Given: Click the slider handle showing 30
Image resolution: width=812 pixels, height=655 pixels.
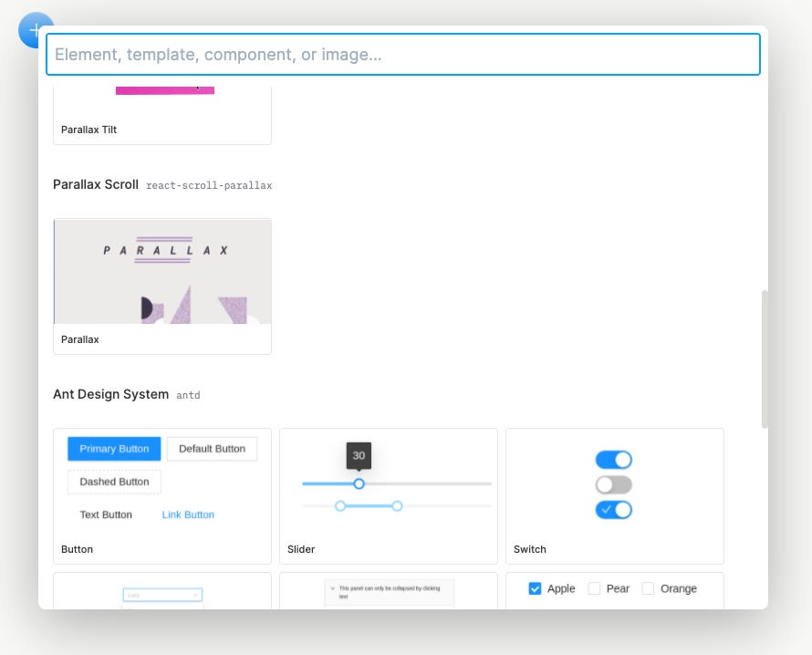Looking at the screenshot, I should click(358, 484).
